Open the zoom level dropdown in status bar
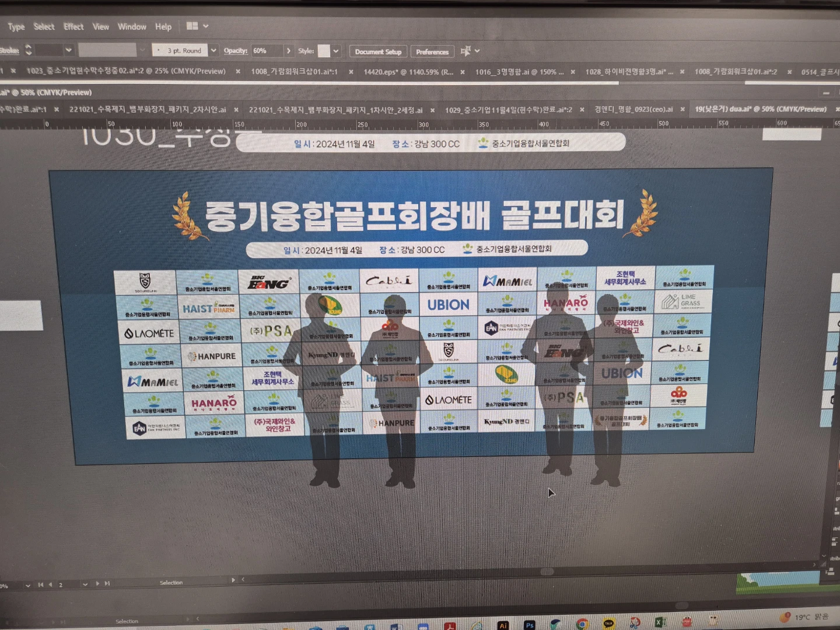 (28, 585)
